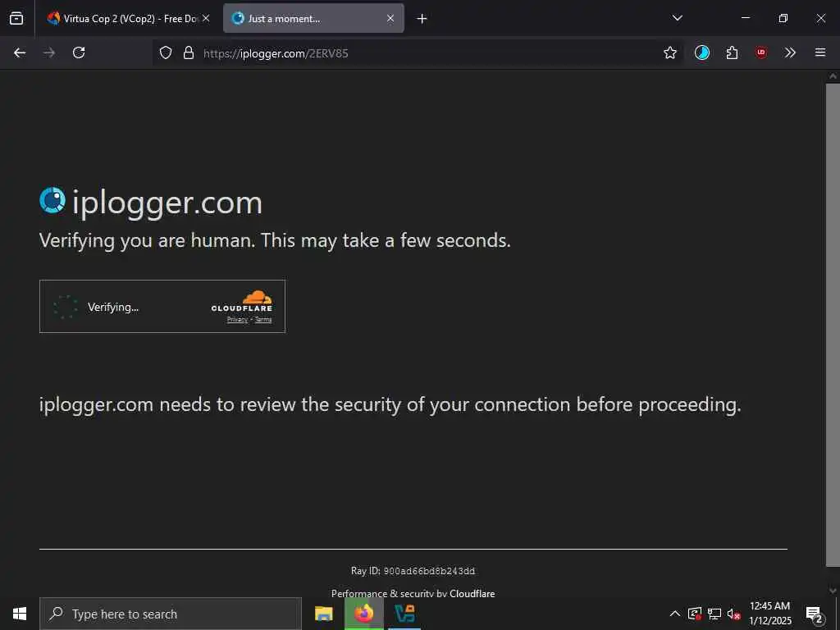Show more tools overflow chevron
This screenshot has height=630, width=840.
[790, 52]
